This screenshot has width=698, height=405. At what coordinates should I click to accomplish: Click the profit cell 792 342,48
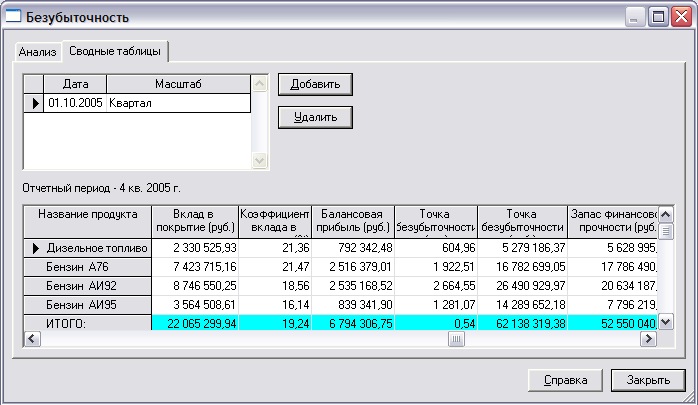[x=353, y=248]
